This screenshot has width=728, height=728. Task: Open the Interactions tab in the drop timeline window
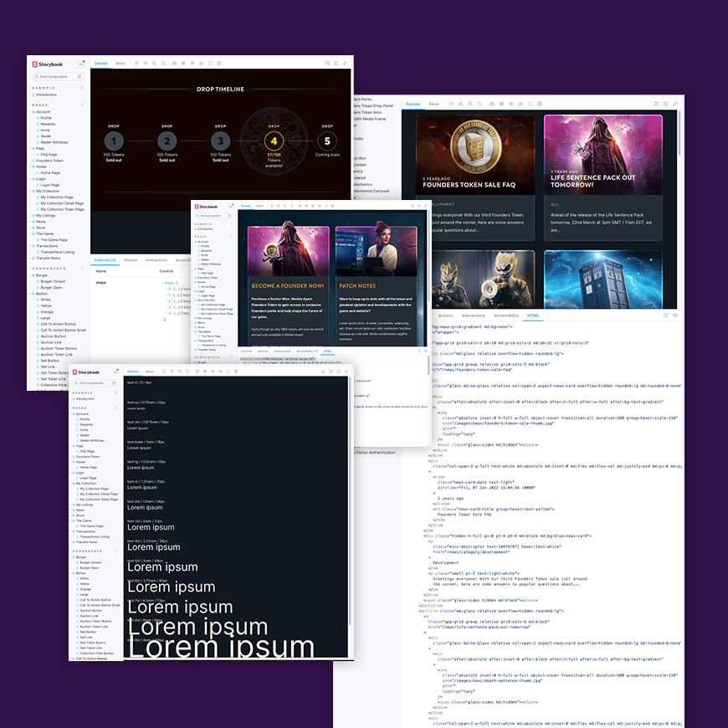[x=156, y=260]
